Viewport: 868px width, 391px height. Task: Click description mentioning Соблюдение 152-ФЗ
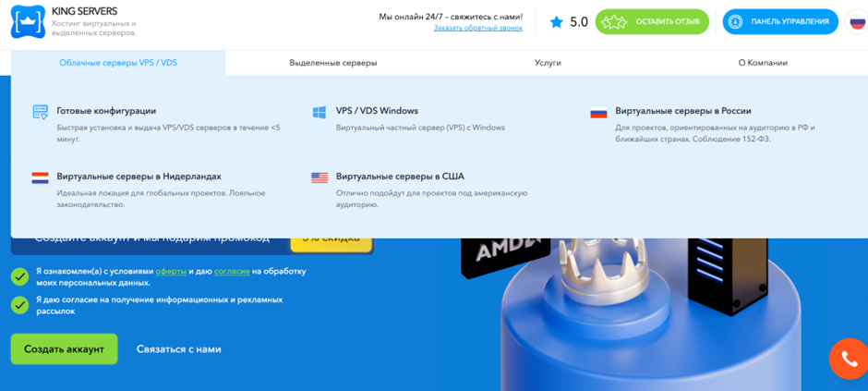pyautogui.click(x=716, y=133)
